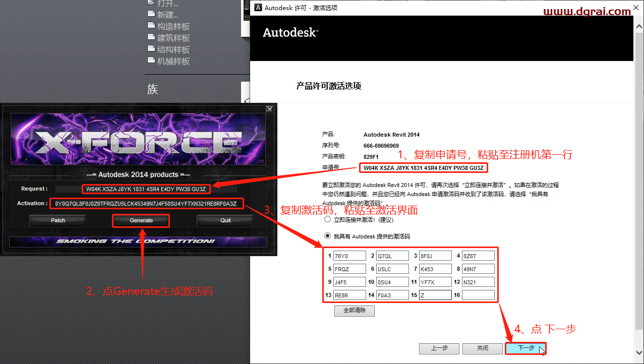Click the serial number 666-69696969
This screenshot has height=364, width=644.
point(381,146)
